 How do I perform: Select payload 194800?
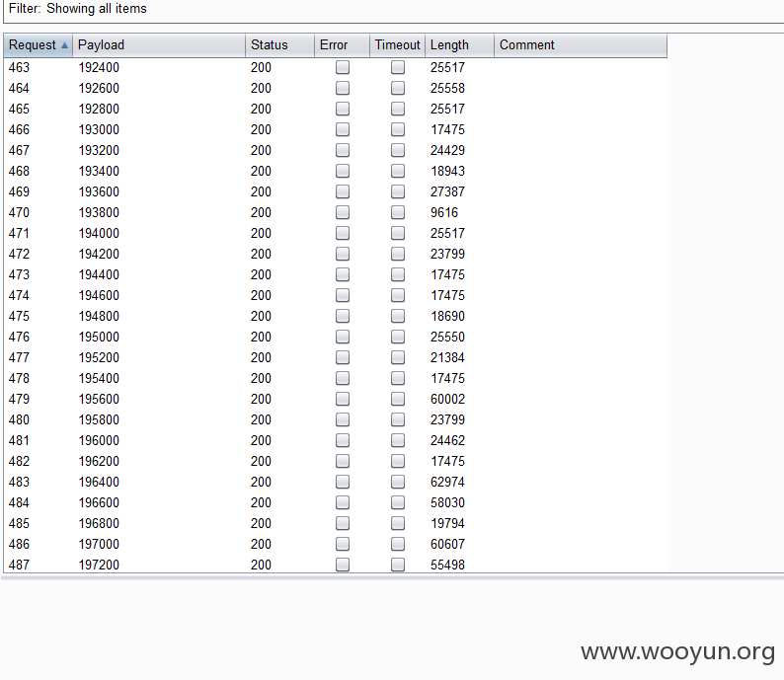tap(99, 316)
